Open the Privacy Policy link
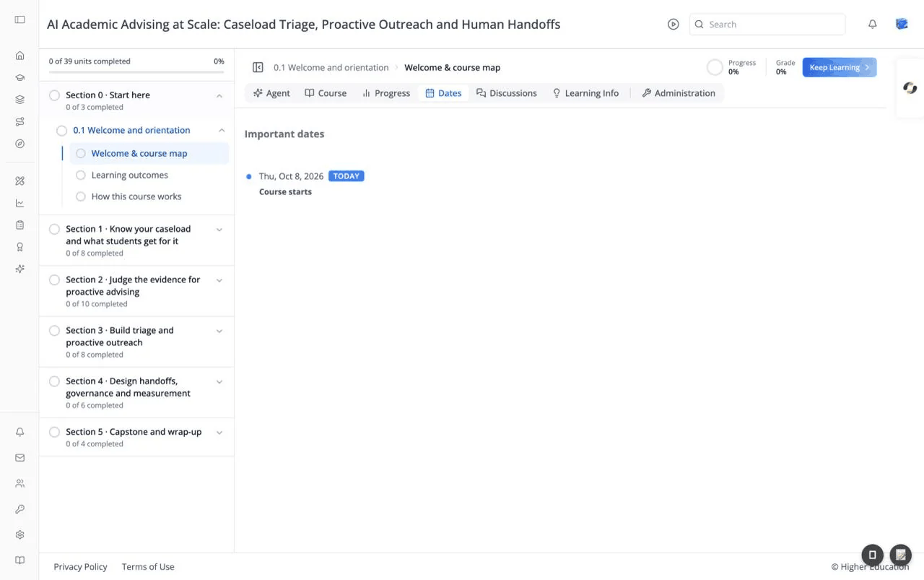This screenshot has width=924, height=580. tap(80, 567)
